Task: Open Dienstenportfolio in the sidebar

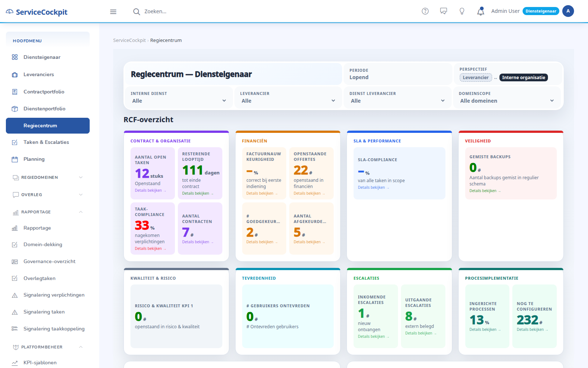Action: point(48,109)
